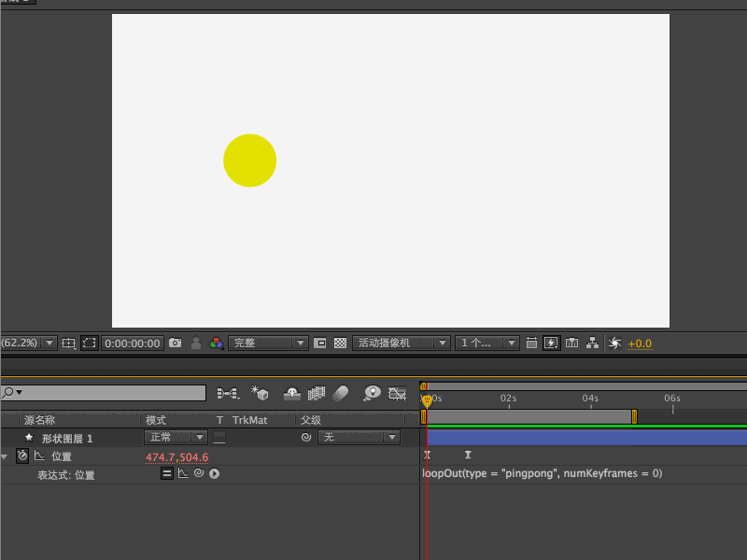Image resolution: width=747 pixels, height=560 pixels.
Task: Toggle the draft 3D icon
Action: tap(261, 393)
